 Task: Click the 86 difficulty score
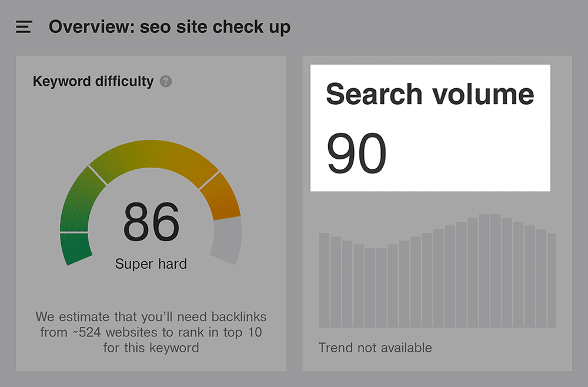(x=151, y=222)
